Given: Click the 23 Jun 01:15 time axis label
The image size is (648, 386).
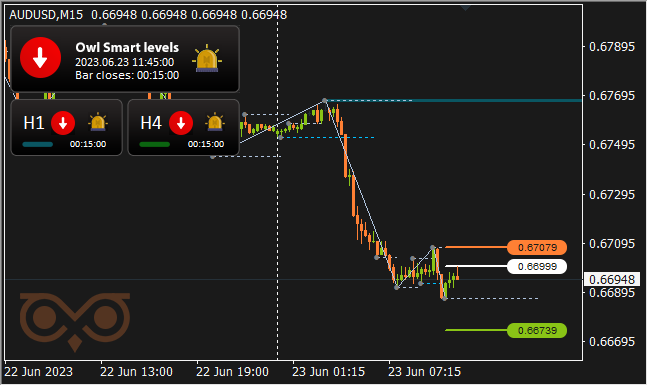Looking at the screenshot, I should point(329,372).
